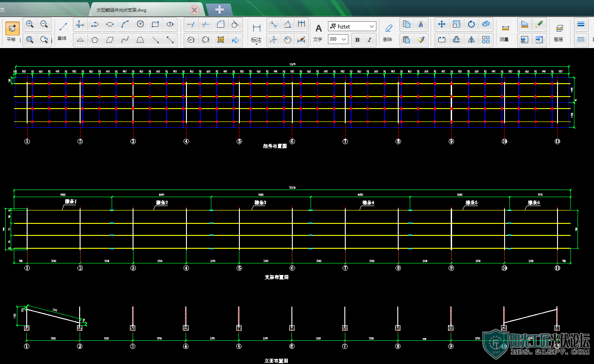Image resolution: width=594 pixels, height=364 pixels.
Task: Click the hatch pattern tool
Action: [x=220, y=40]
